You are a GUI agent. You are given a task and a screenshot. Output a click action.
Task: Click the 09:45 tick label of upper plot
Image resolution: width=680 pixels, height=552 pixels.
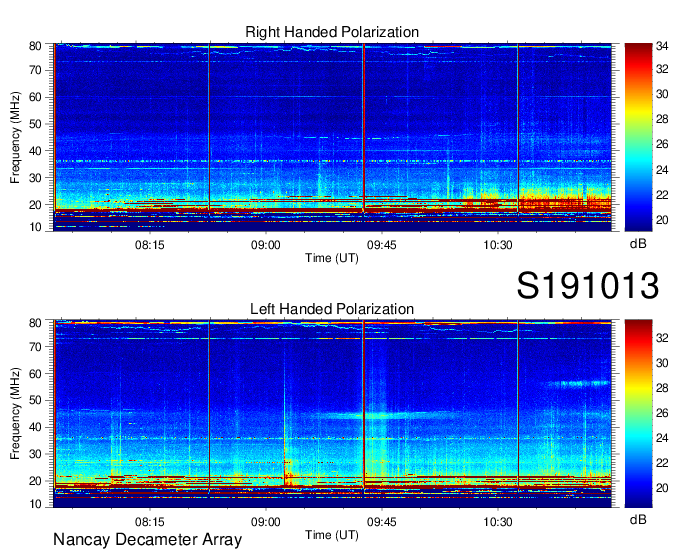point(382,245)
